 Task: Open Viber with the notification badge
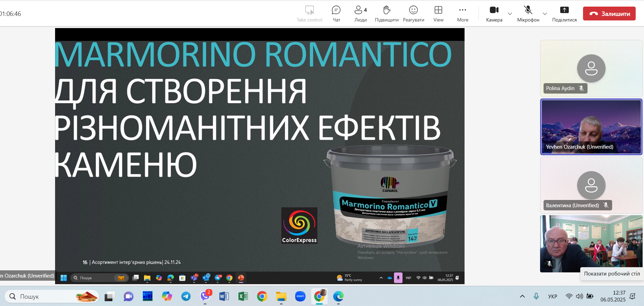[205, 296]
